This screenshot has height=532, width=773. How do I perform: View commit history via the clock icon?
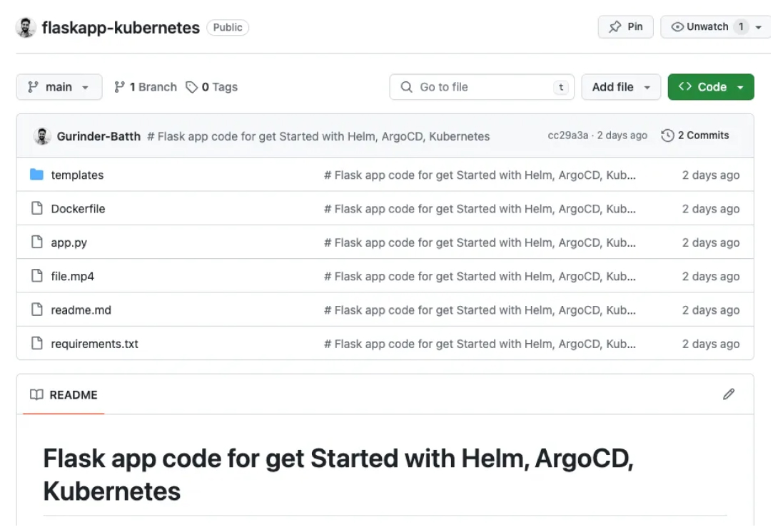pos(669,135)
